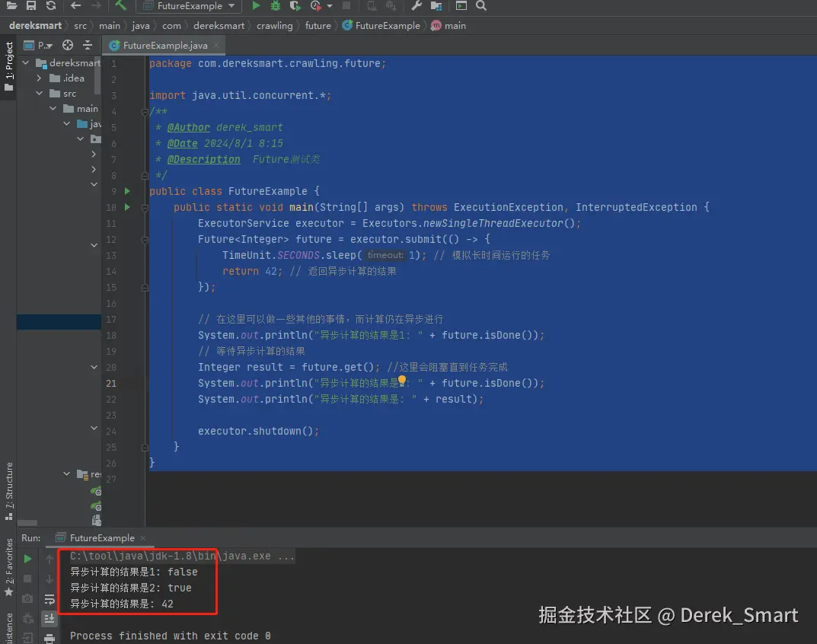Image resolution: width=817 pixels, height=644 pixels.
Task: Debug FutureExample with the bug icon
Action: click(x=275, y=6)
